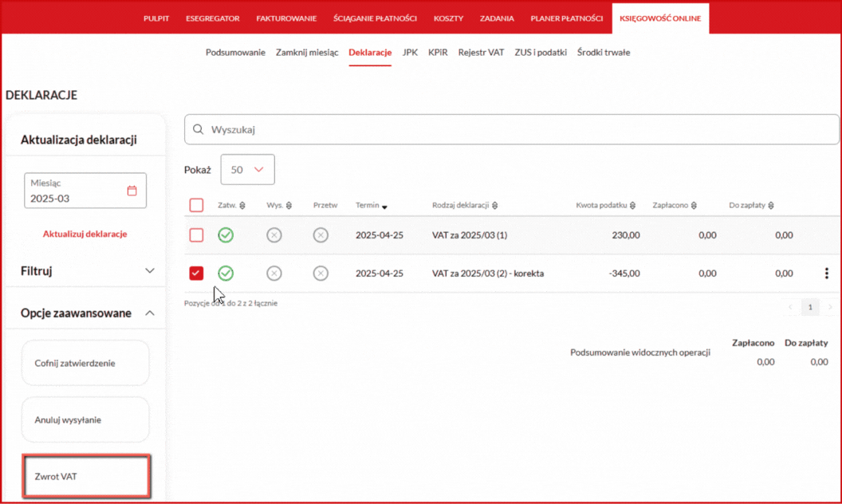This screenshot has width=842, height=504.
Task: Select KSIĘGOWOŚĆ ONLINE tab
Action: coord(660,18)
